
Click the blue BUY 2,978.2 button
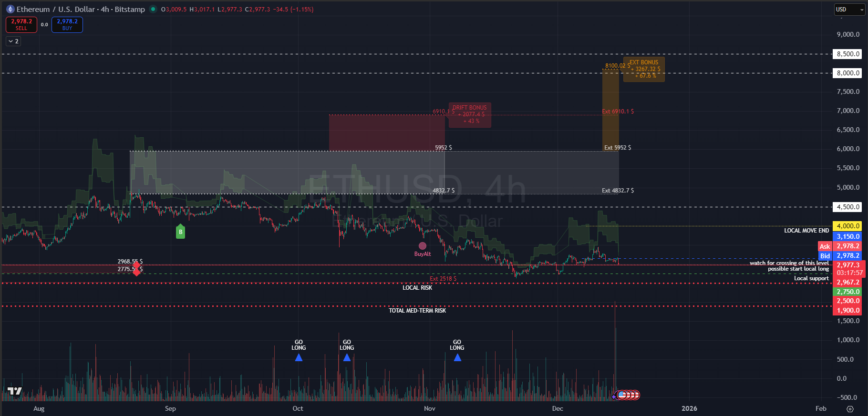(67, 25)
